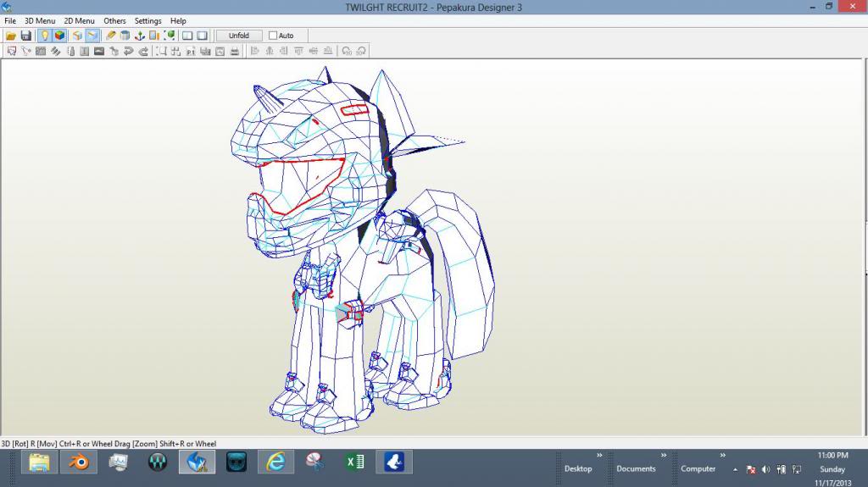Click the second dashed frame layout icon

point(176,51)
